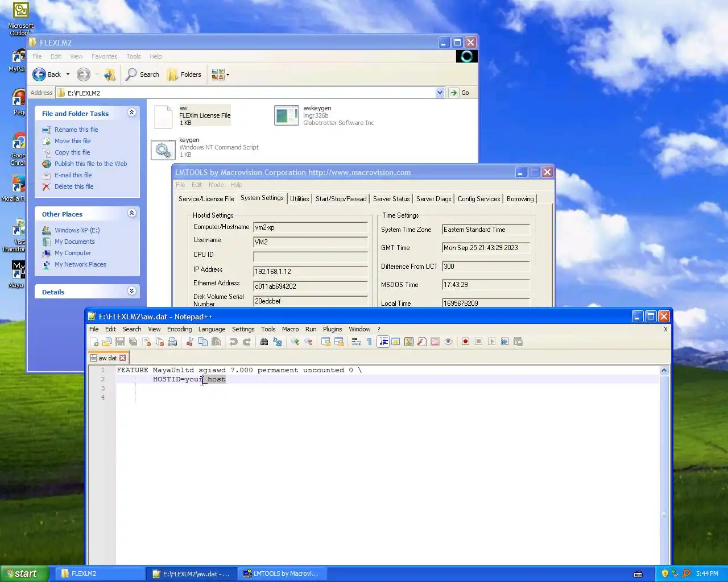
Task: Collapse File and Folder Tasks panel
Action: pyautogui.click(x=131, y=113)
